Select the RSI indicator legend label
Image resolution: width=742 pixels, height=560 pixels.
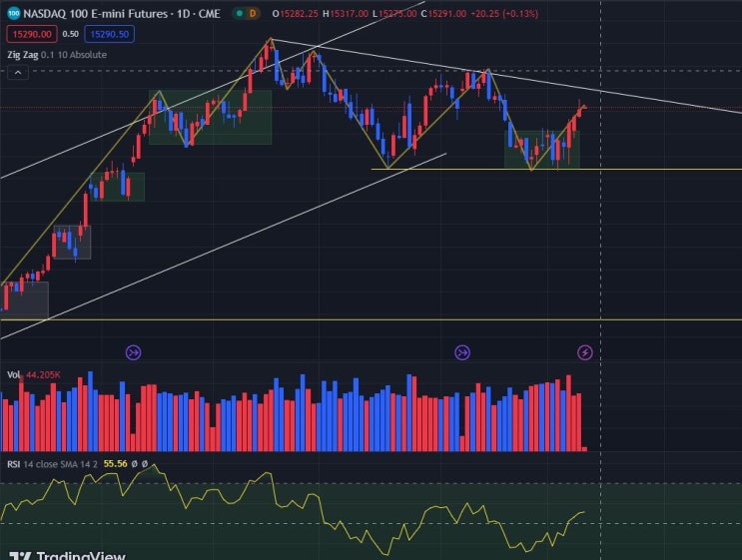(x=13, y=464)
